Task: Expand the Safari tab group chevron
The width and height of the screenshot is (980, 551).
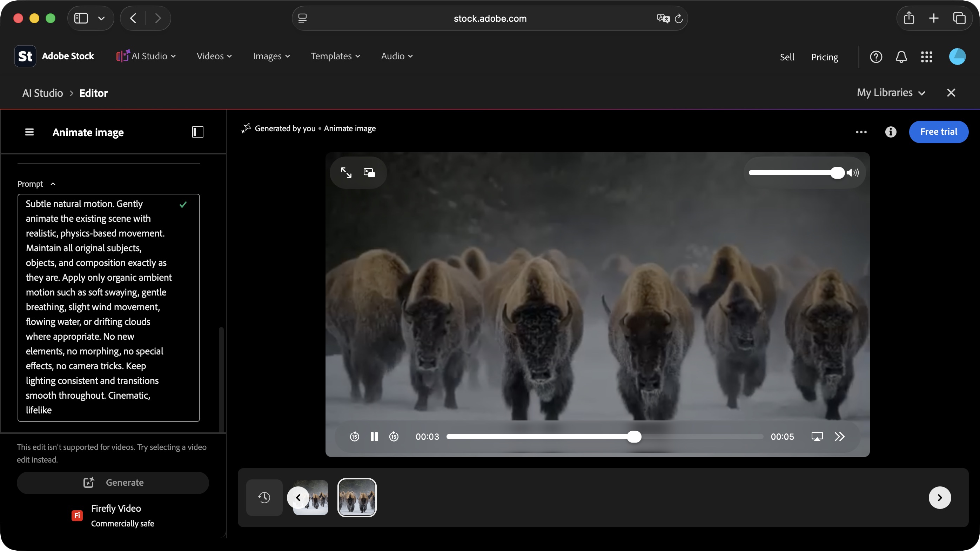Action: [x=101, y=18]
